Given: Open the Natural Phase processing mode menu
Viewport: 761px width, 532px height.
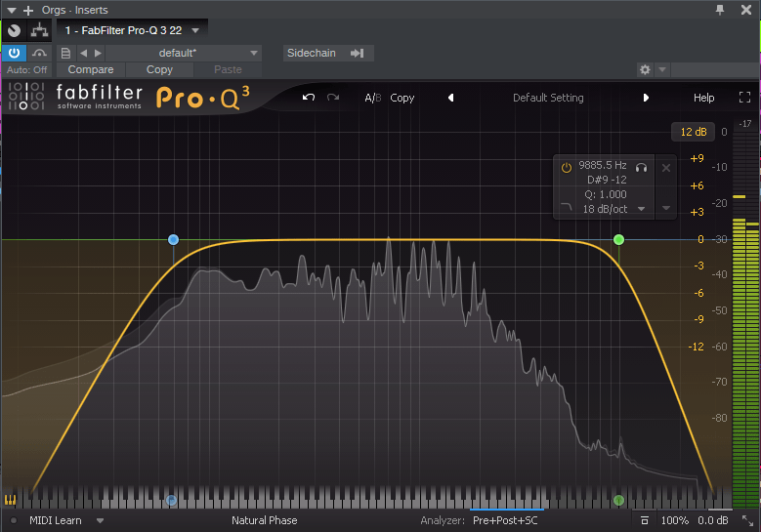Looking at the screenshot, I should click(264, 520).
